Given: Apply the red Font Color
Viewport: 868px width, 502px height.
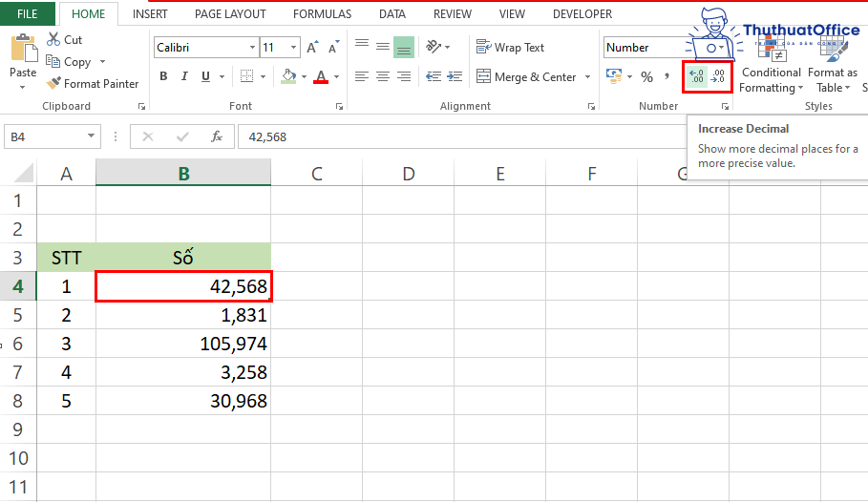Looking at the screenshot, I should click(321, 76).
